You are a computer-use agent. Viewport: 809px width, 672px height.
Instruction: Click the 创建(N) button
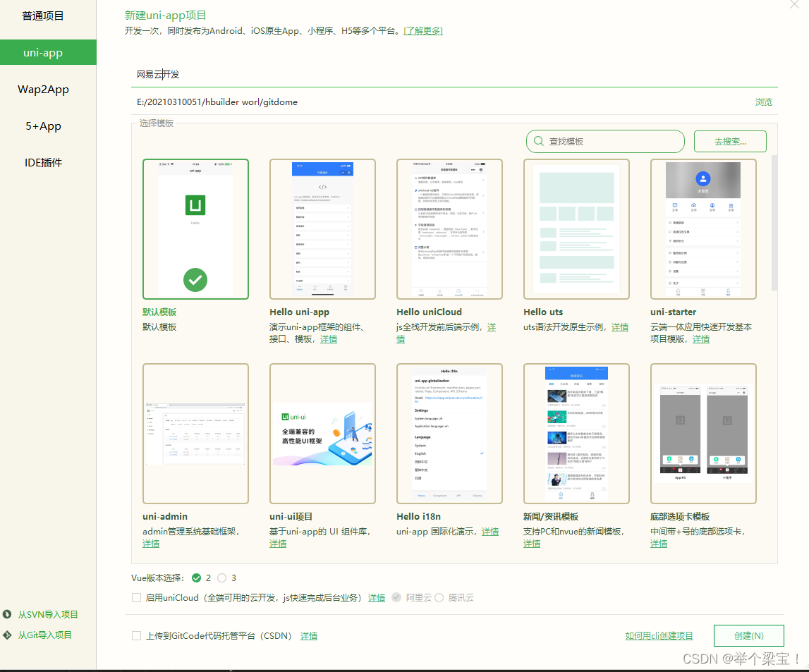748,636
